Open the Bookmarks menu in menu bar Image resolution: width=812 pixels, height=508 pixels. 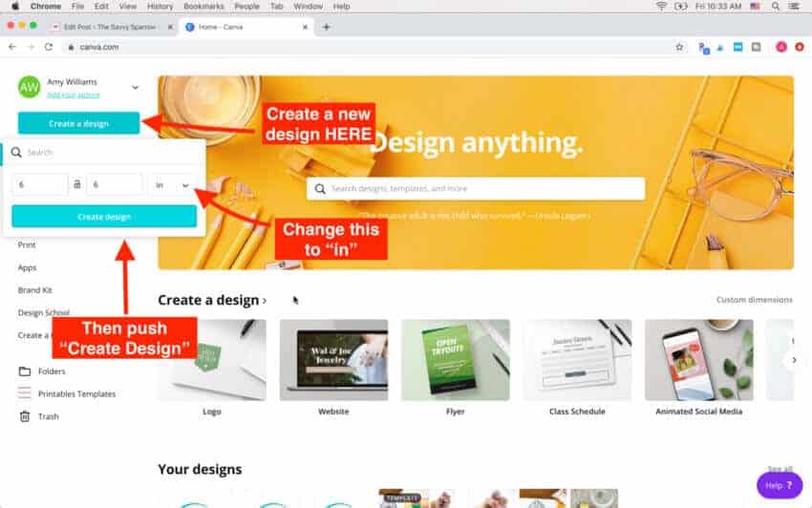[203, 7]
